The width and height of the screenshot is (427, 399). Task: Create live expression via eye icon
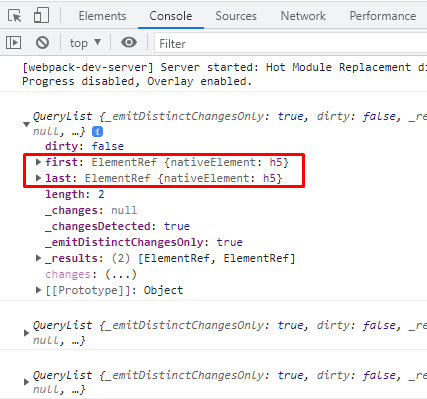[x=129, y=42]
